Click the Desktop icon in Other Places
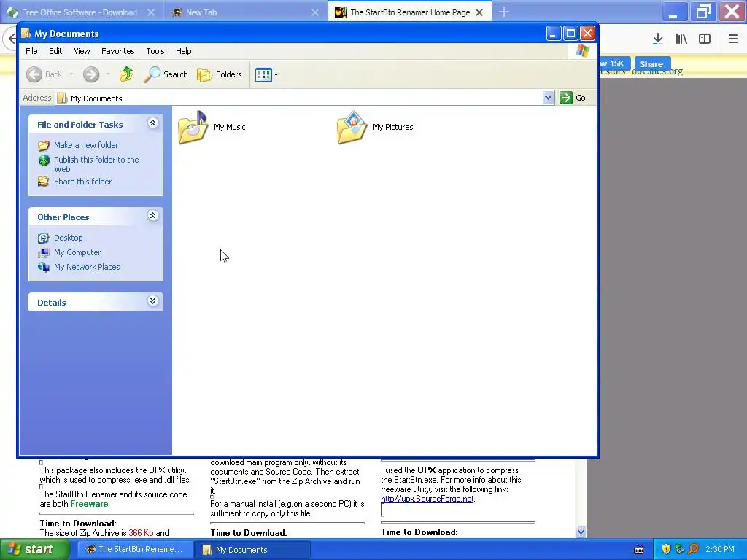This screenshot has height=560, width=747. [x=43, y=238]
